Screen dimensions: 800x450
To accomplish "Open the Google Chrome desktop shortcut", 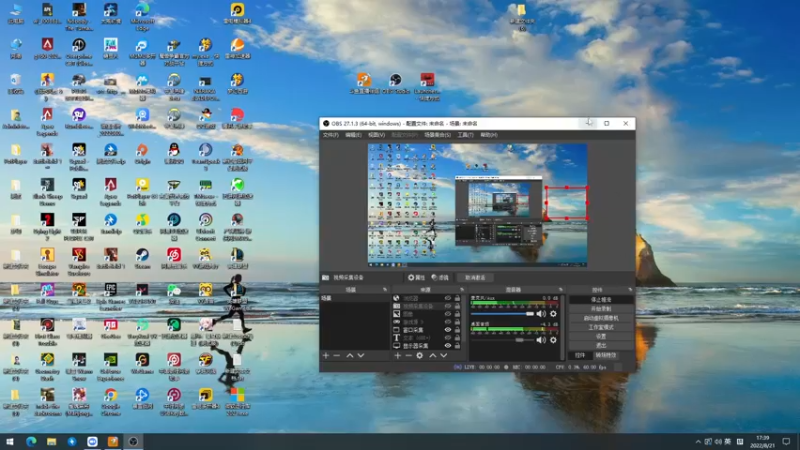I will click(111, 402).
